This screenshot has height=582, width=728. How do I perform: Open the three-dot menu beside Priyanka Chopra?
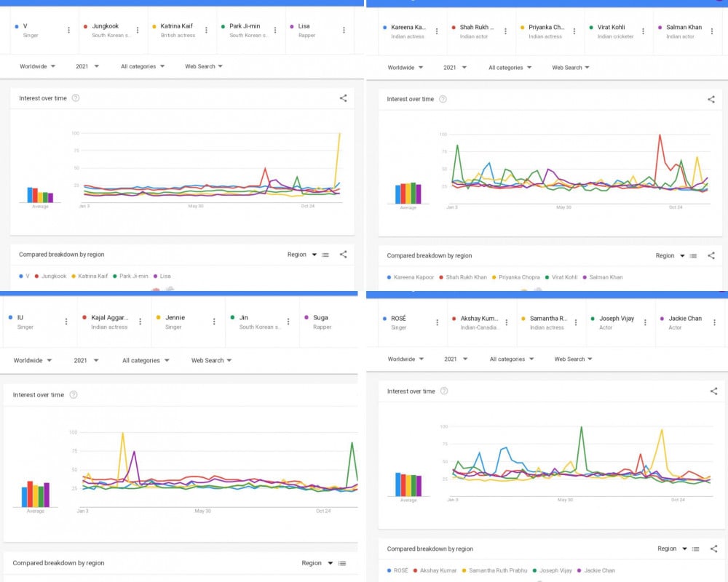pyautogui.click(x=574, y=31)
